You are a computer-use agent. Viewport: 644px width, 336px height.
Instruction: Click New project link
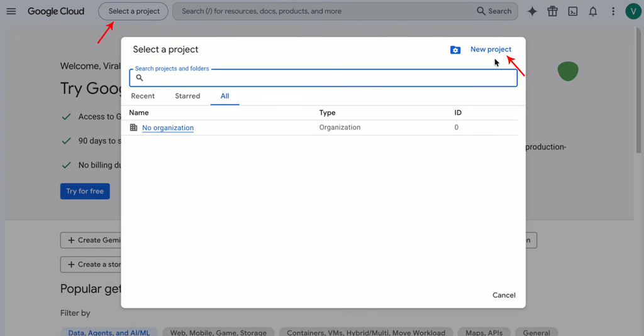pyautogui.click(x=491, y=49)
